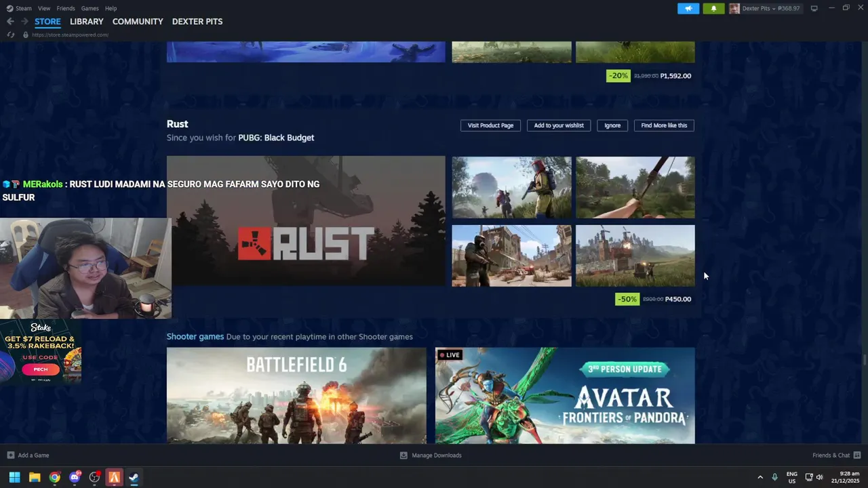Click the Stake promo banner overlay
Screen dimensions: 868x488
(x=41, y=352)
